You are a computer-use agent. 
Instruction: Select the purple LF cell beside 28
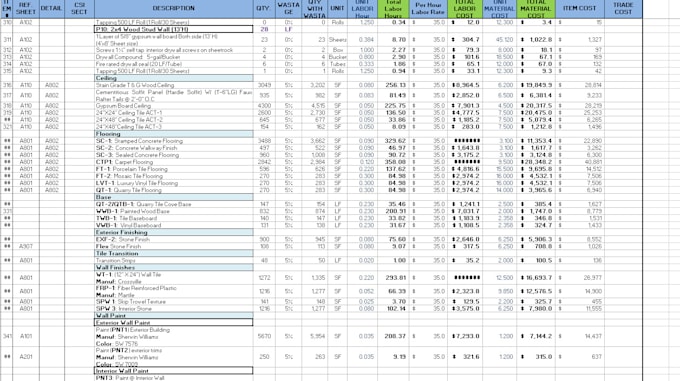coord(288,29)
